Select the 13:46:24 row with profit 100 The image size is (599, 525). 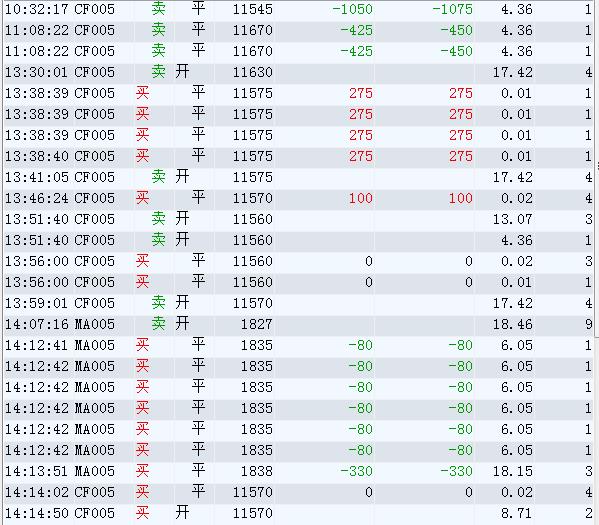(x=298, y=198)
